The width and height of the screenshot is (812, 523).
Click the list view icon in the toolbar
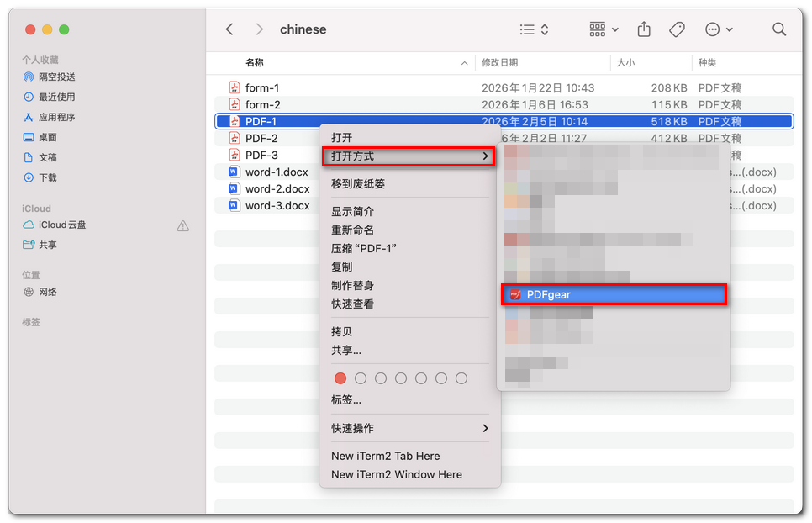coord(528,29)
